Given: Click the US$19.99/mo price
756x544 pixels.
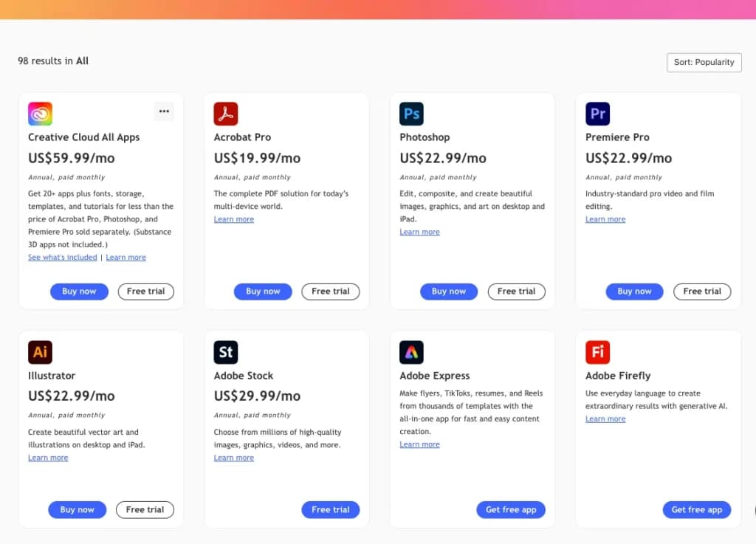Looking at the screenshot, I should coord(257,158).
